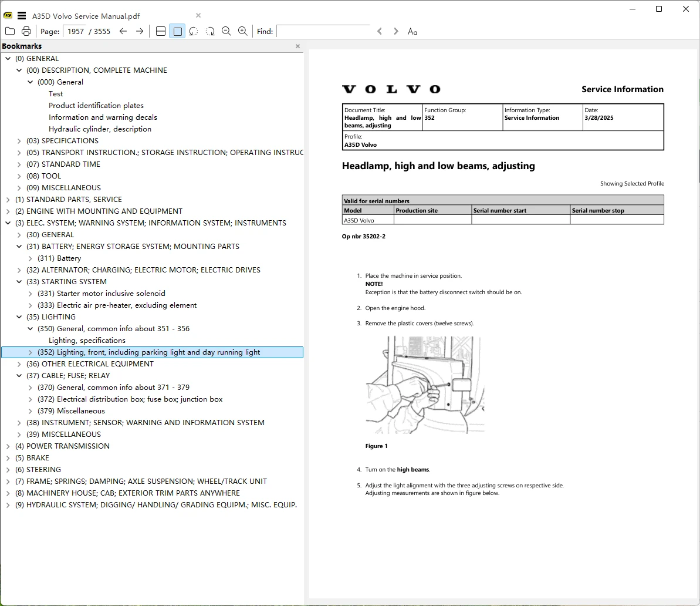Viewport: 700px width, 606px height.
Task: Collapse (33) STARTING SYSTEM
Action: pos(19,281)
